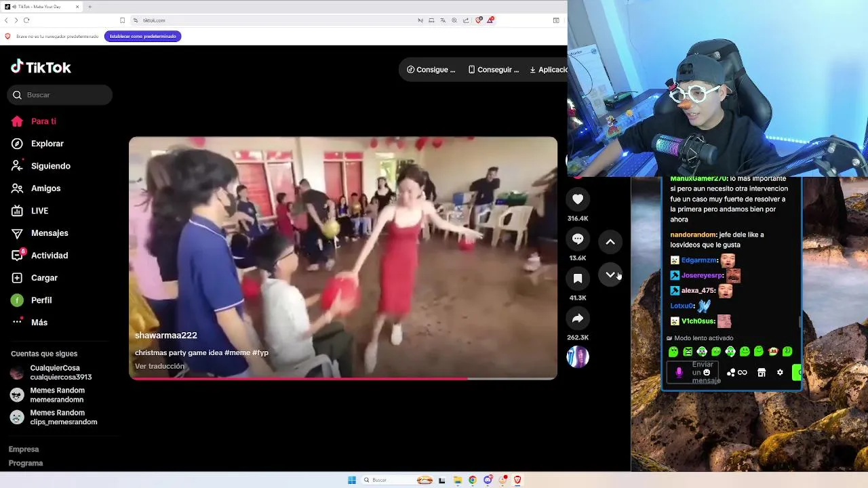Click purple microphone icon in chat
Viewport: 868px width, 488px height.
(x=679, y=372)
